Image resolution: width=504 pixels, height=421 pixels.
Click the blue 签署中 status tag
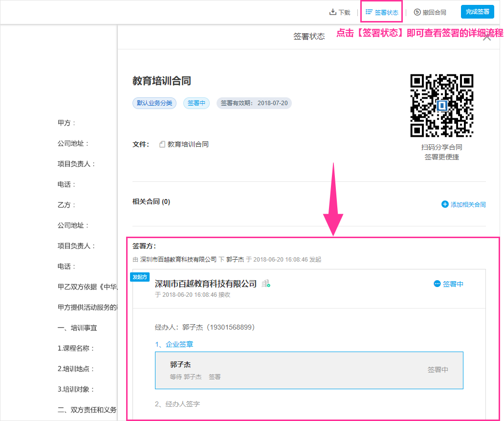197,103
